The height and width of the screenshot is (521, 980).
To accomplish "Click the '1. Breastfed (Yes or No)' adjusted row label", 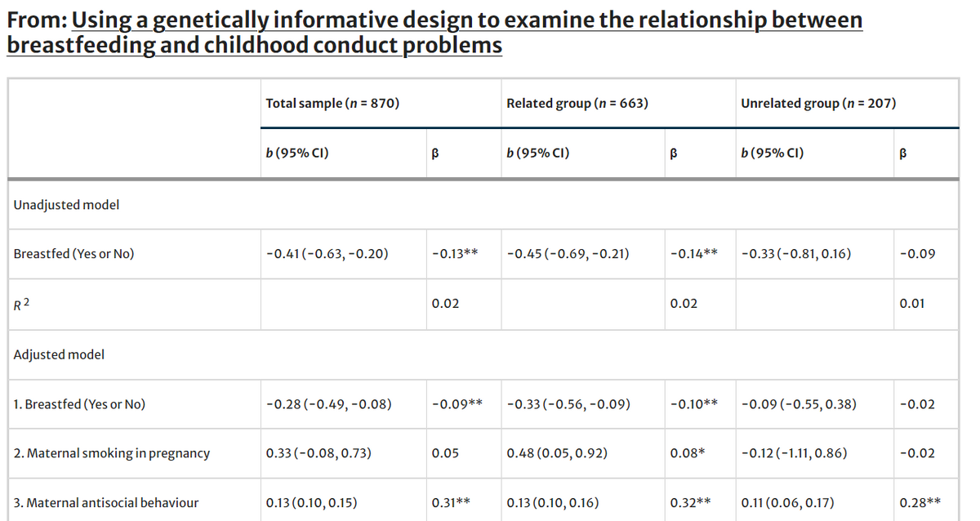I will pyautogui.click(x=80, y=404).
